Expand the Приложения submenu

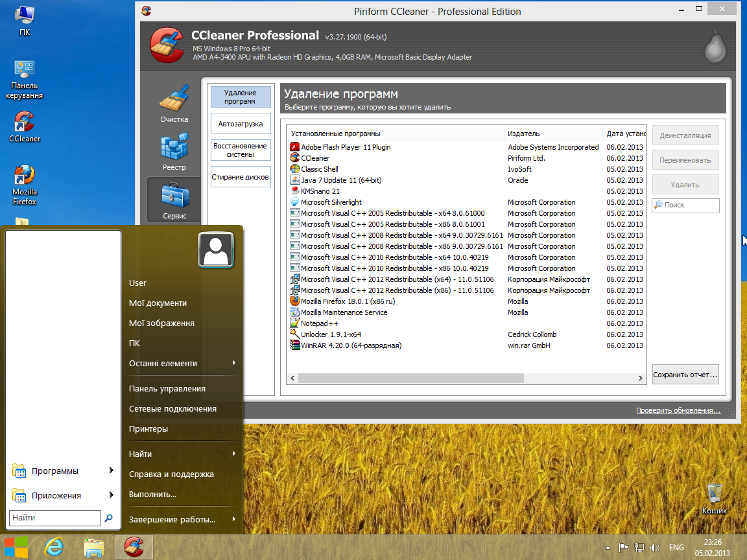point(112,495)
